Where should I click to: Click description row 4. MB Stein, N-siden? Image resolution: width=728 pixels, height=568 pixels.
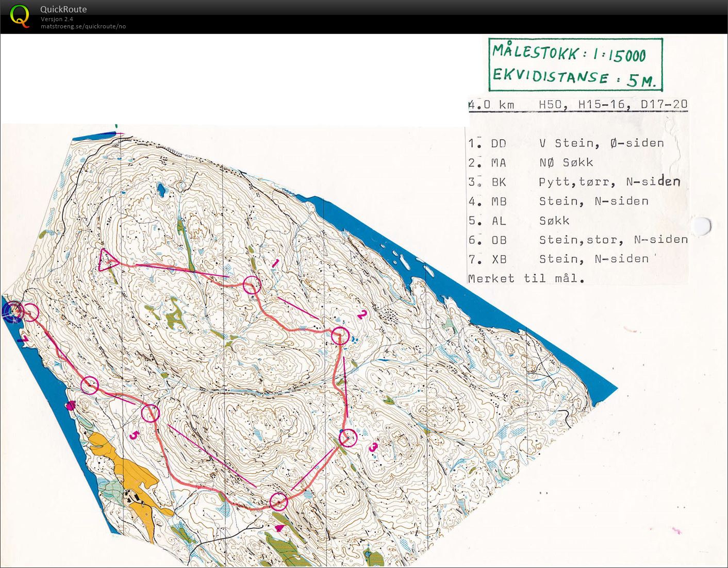558,201
